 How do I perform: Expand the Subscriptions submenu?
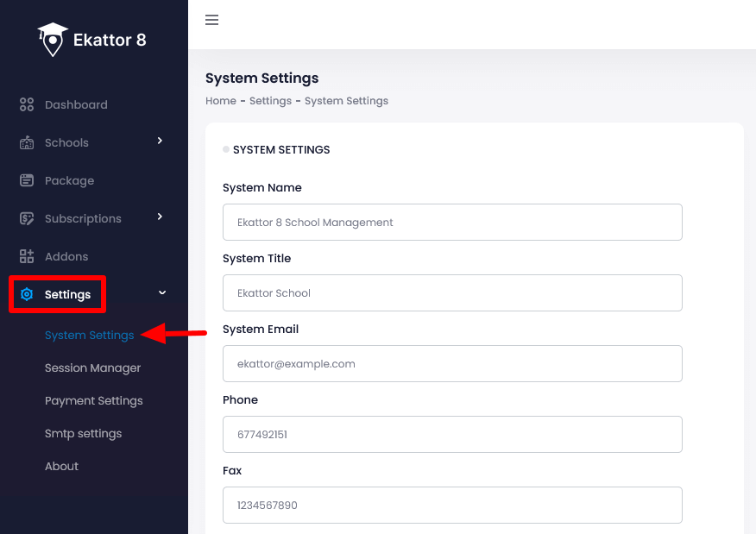pyautogui.click(x=160, y=218)
